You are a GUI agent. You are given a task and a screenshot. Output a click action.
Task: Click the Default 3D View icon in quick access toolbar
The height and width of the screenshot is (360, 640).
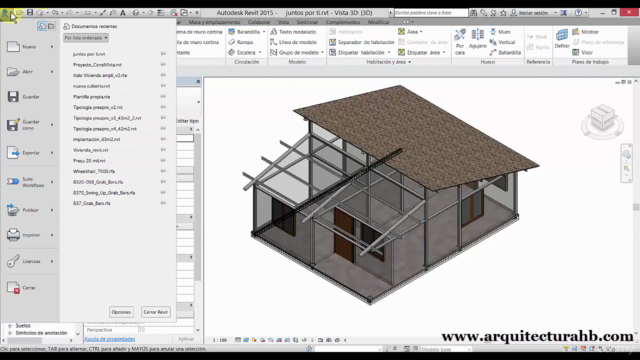(136, 13)
